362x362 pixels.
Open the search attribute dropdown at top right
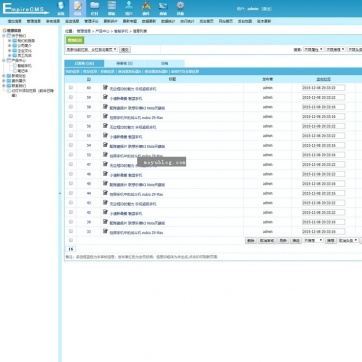(313, 49)
